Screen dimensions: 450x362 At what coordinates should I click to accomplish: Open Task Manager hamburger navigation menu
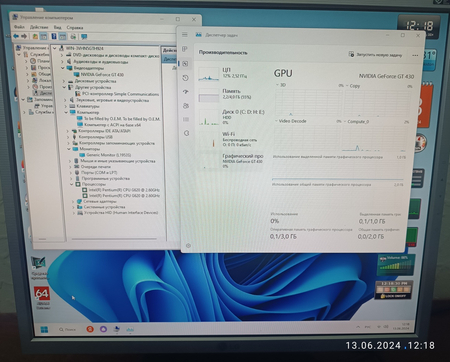click(x=185, y=35)
